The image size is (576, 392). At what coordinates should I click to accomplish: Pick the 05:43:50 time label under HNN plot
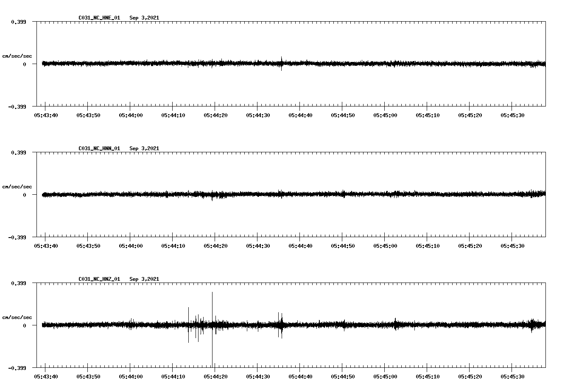[x=88, y=246]
